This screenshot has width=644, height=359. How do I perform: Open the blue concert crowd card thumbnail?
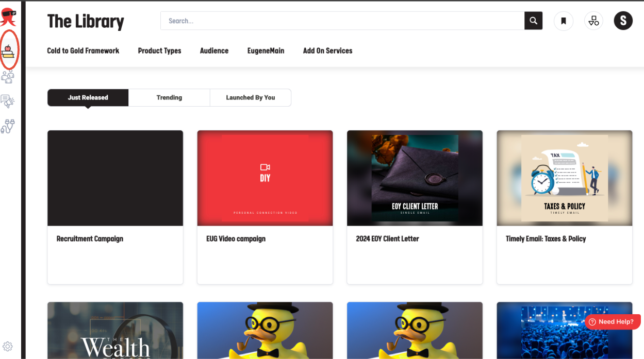pos(565,331)
